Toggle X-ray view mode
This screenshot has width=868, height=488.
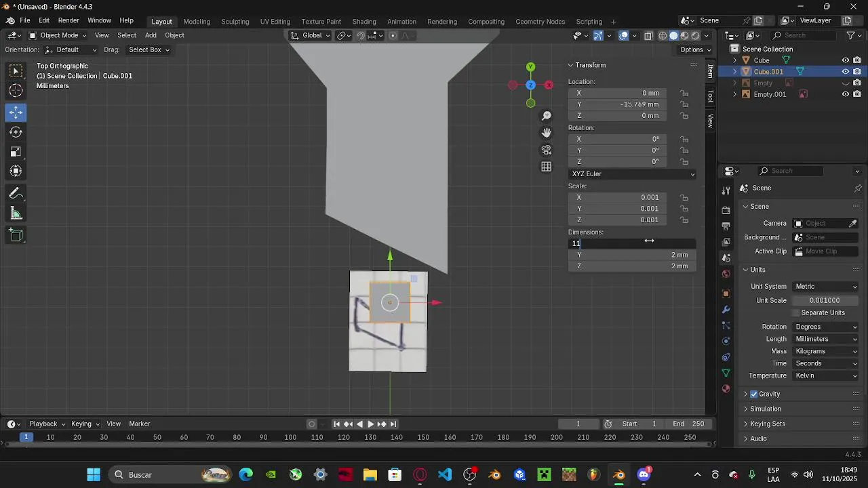[648, 35]
